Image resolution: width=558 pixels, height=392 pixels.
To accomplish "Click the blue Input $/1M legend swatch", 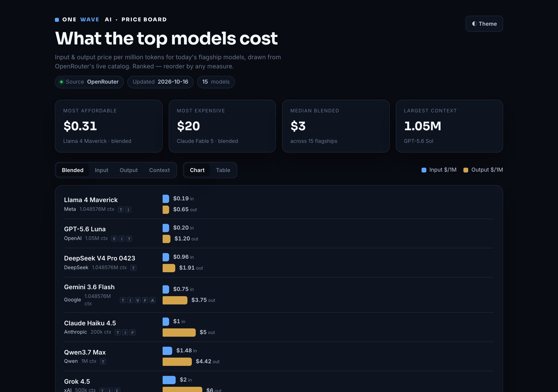I will click(x=424, y=170).
